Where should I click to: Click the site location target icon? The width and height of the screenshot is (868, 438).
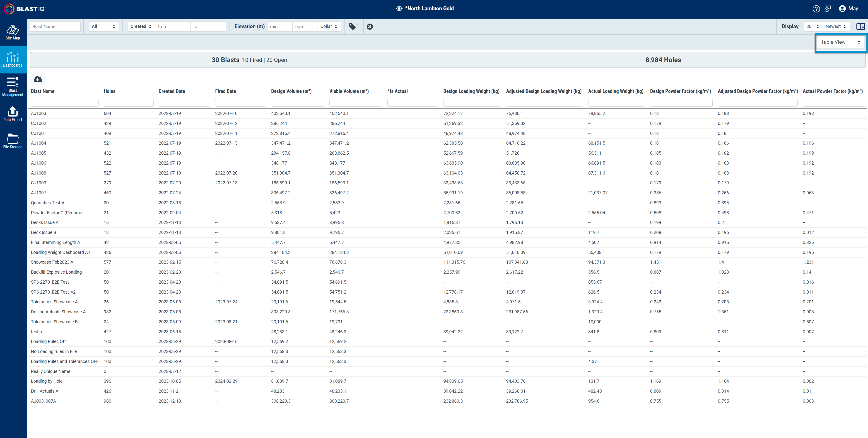point(399,8)
